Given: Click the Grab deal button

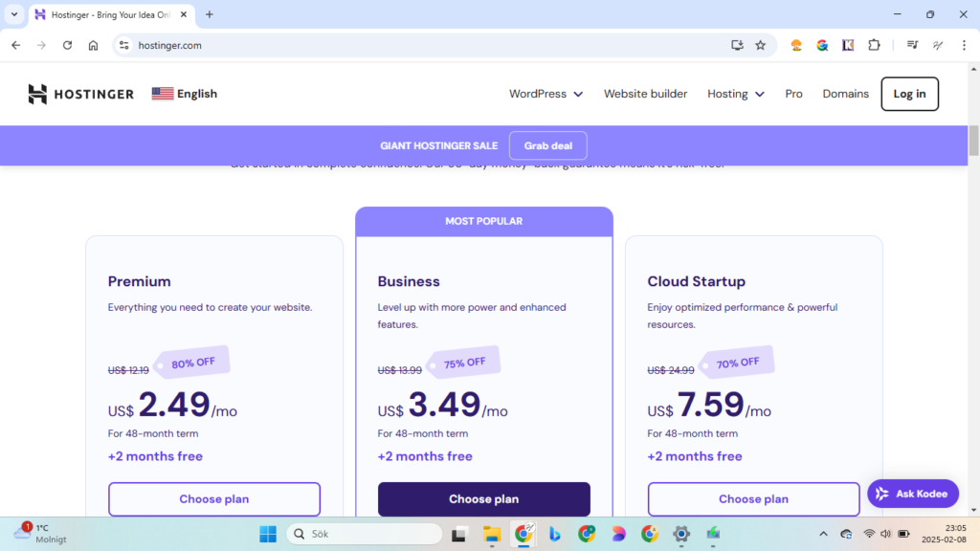Looking at the screenshot, I should coord(548,145).
